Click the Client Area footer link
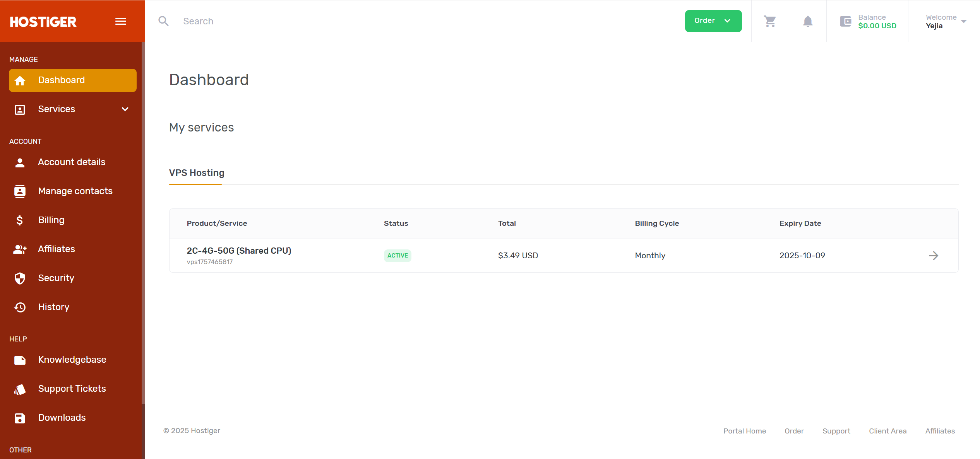This screenshot has height=459, width=980. tap(887, 431)
